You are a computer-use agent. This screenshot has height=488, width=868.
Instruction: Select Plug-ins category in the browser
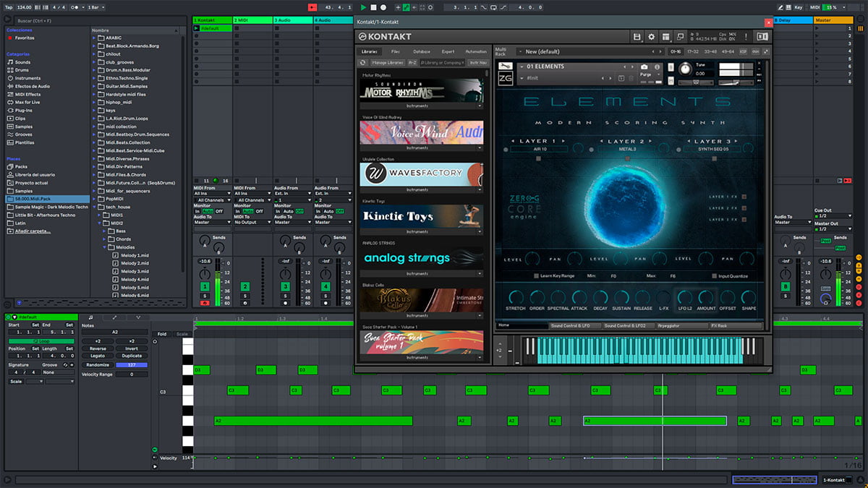coord(23,110)
